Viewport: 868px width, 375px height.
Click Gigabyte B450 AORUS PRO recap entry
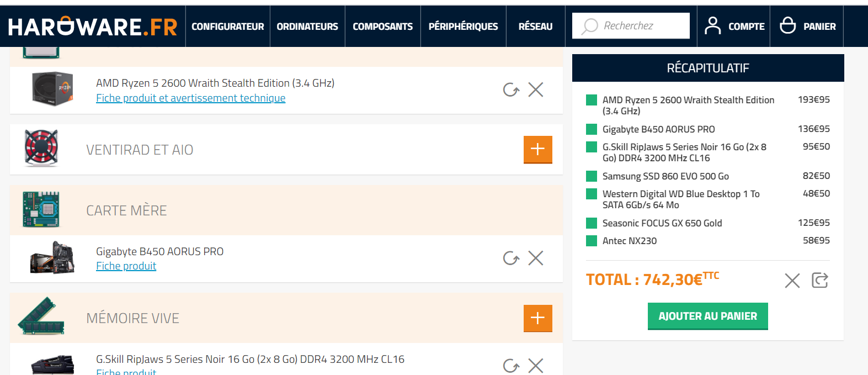click(658, 129)
